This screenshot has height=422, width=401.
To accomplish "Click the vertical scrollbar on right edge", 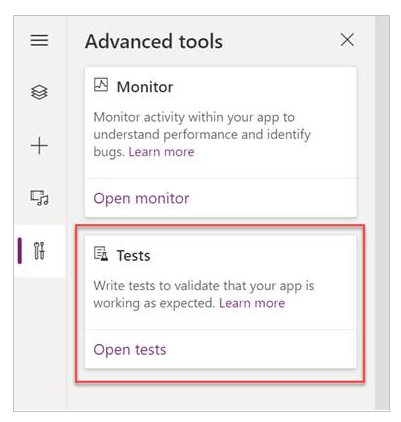I will coord(382,213).
